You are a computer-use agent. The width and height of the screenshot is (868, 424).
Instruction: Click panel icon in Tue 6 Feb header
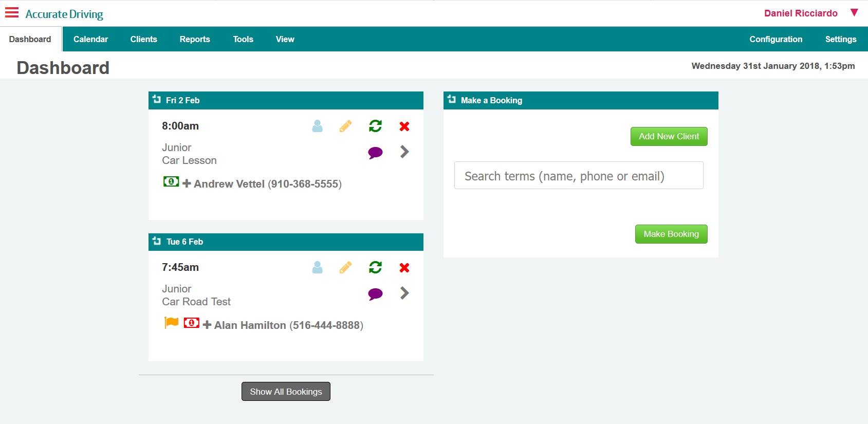157,241
